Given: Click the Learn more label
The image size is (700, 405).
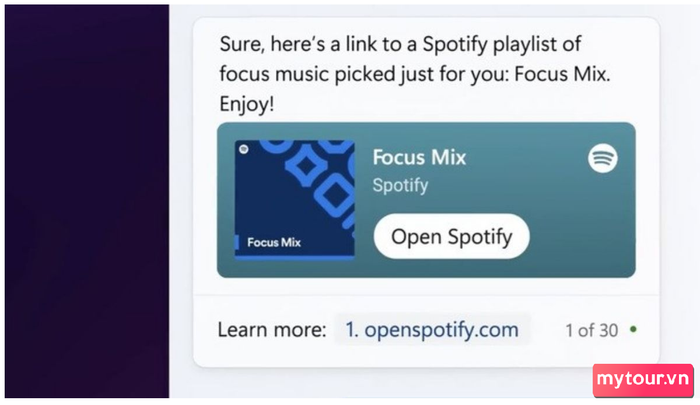Looking at the screenshot, I should [272, 330].
